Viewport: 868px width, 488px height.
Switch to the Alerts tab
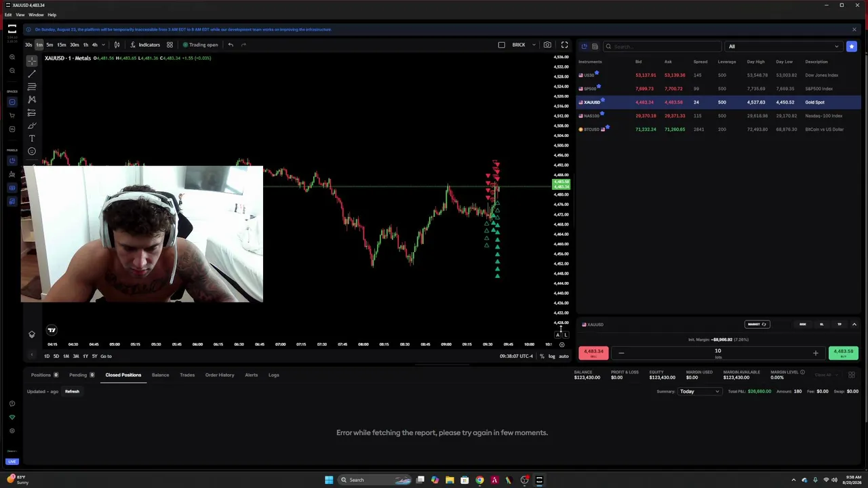(251, 375)
